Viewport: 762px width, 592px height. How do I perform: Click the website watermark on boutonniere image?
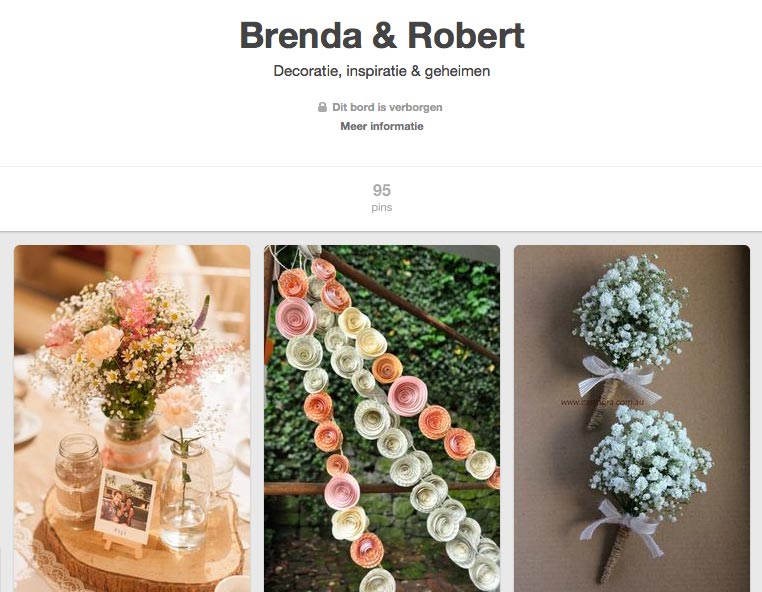(602, 402)
